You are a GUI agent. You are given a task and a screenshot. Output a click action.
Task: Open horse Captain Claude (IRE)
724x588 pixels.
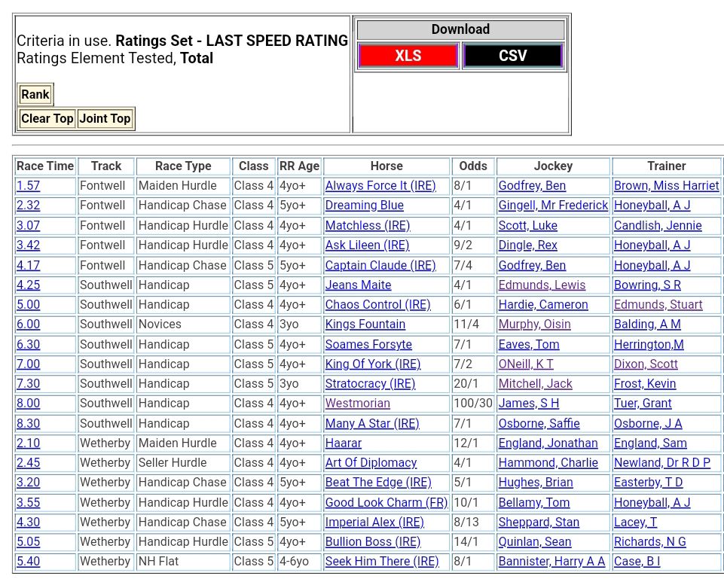point(380,265)
